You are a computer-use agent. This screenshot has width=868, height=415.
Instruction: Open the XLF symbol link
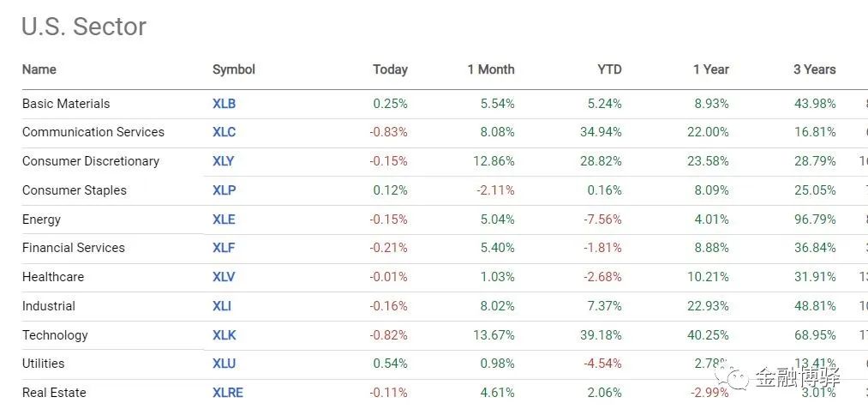coord(223,248)
